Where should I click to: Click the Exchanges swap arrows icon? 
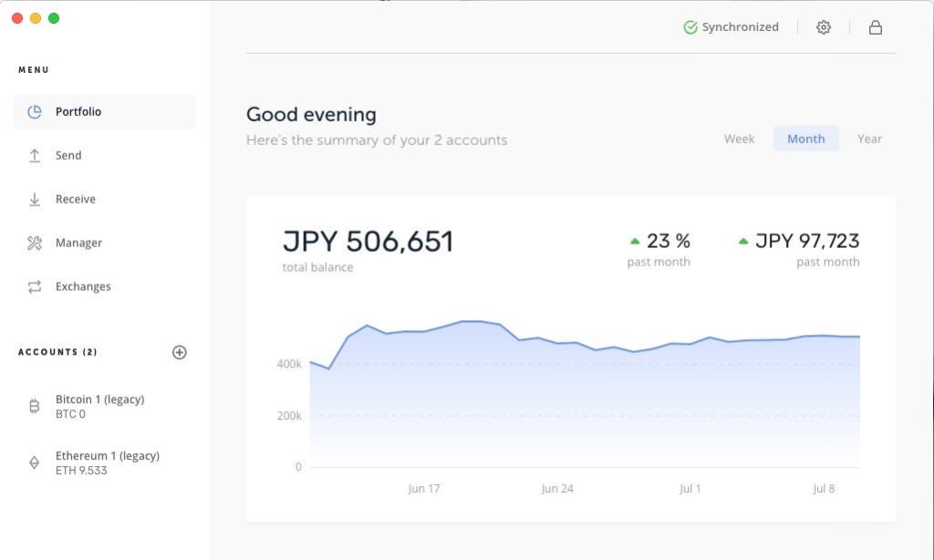[x=35, y=287]
